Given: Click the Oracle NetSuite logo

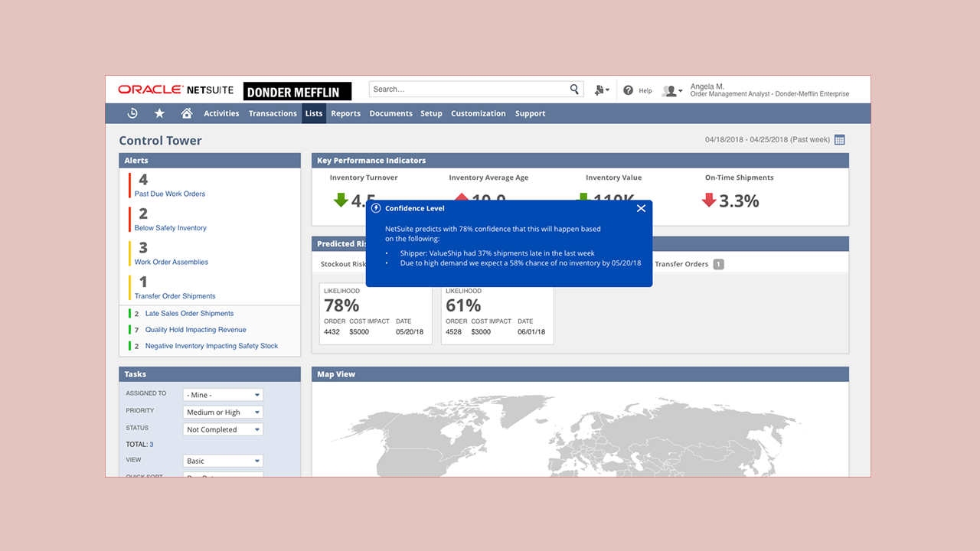Looking at the screenshot, I should coord(177,90).
